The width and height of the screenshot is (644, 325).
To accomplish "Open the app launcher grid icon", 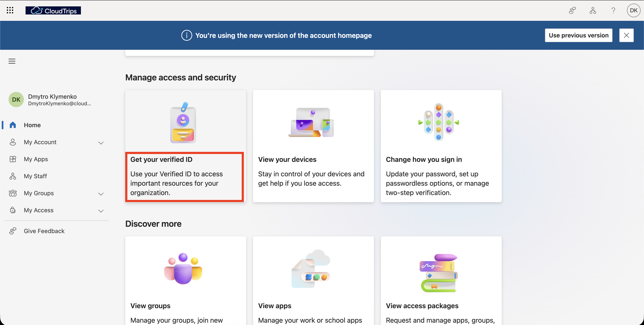I will (x=10, y=10).
